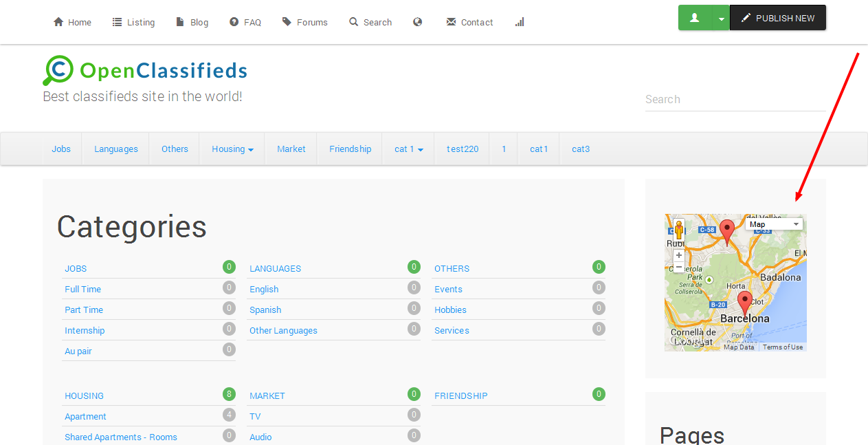This screenshot has height=445, width=868.
Task: Expand the Housing category dropdown
Action: pyautogui.click(x=232, y=149)
